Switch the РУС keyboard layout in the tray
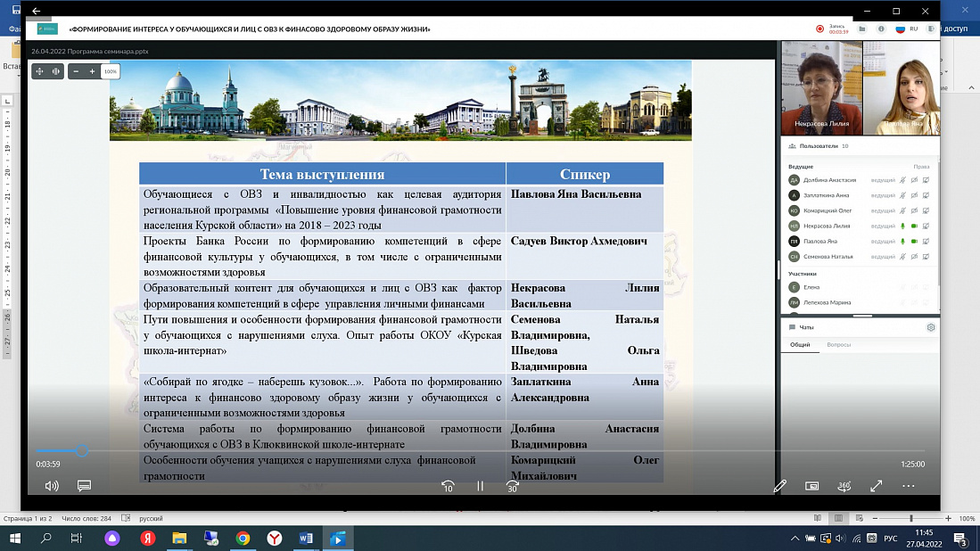The width and height of the screenshot is (980, 551). [x=891, y=538]
